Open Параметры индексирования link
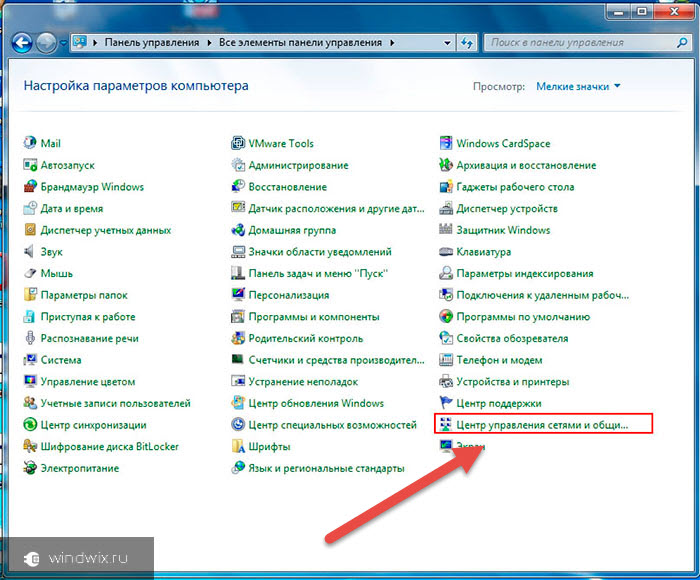This screenshot has width=700, height=580. pyautogui.click(x=525, y=273)
